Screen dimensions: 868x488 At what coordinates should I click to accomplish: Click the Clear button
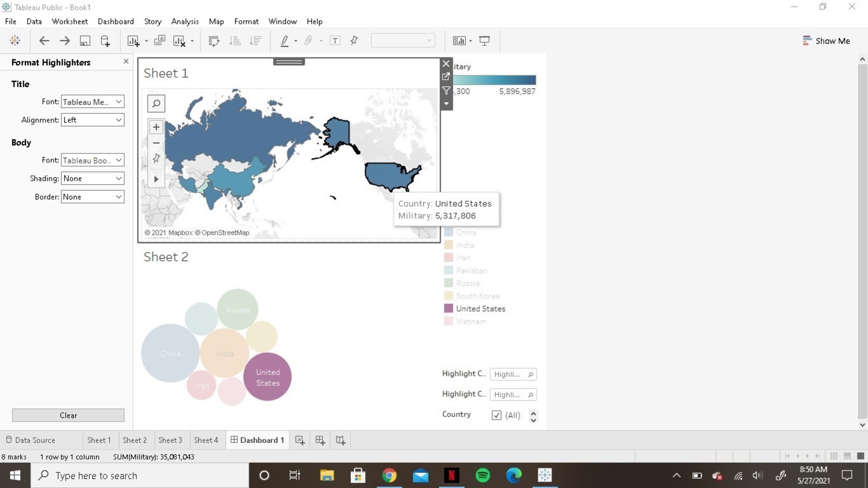(68, 415)
